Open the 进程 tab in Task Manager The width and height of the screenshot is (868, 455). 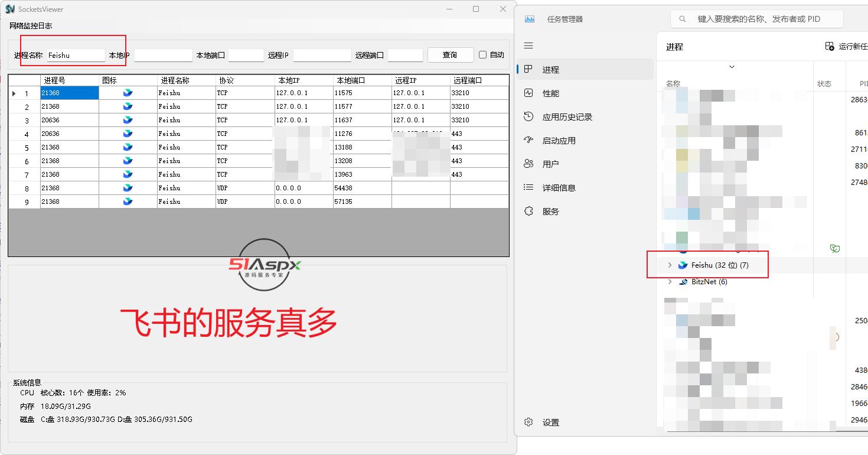pyautogui.click(x=586, y=70)
